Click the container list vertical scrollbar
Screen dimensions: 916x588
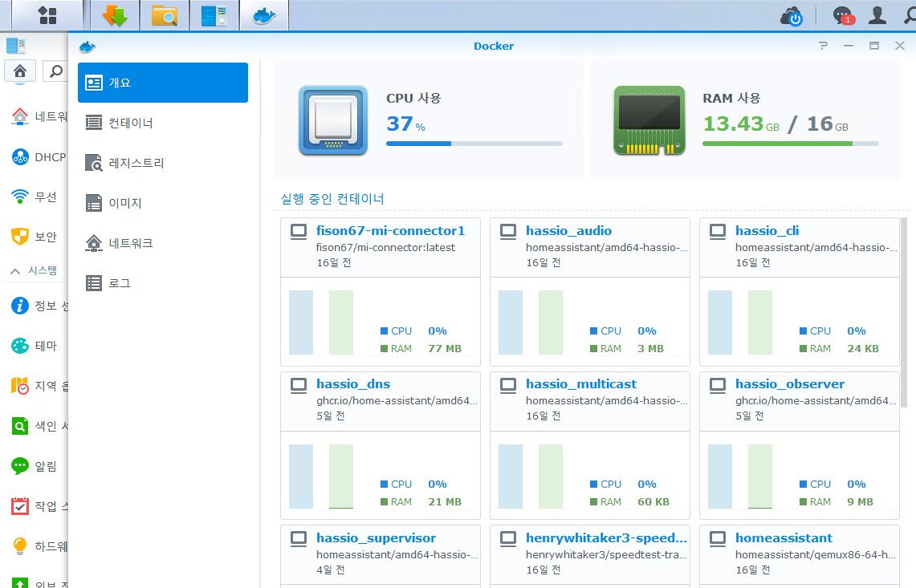[904, 312]
